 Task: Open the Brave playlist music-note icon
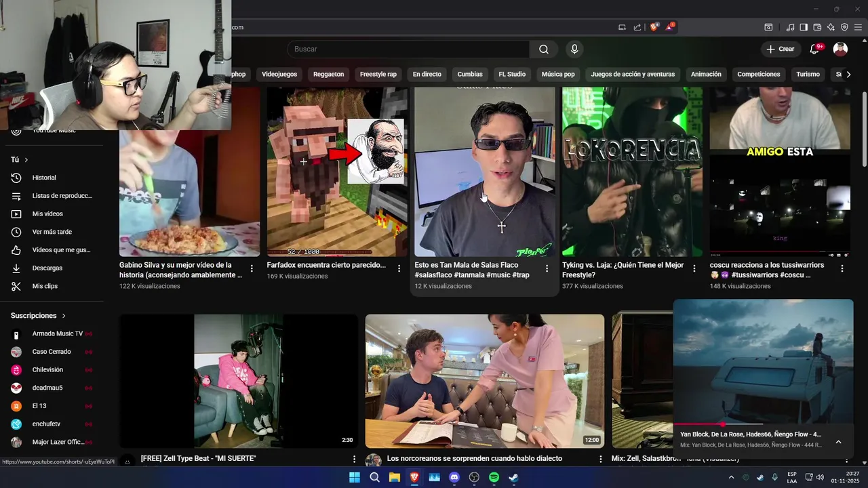790,27
